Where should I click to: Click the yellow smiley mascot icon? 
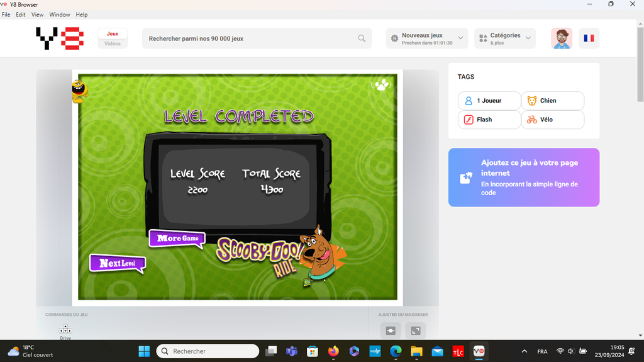pos(79,91)
